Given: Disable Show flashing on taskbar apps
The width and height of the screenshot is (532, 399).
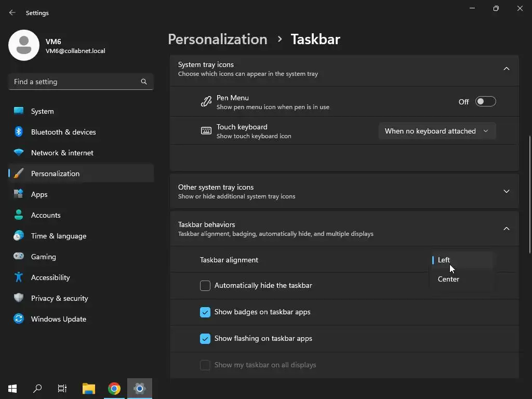Looking at the screenshot, I should pyautogui.click(x=205, y=339).
